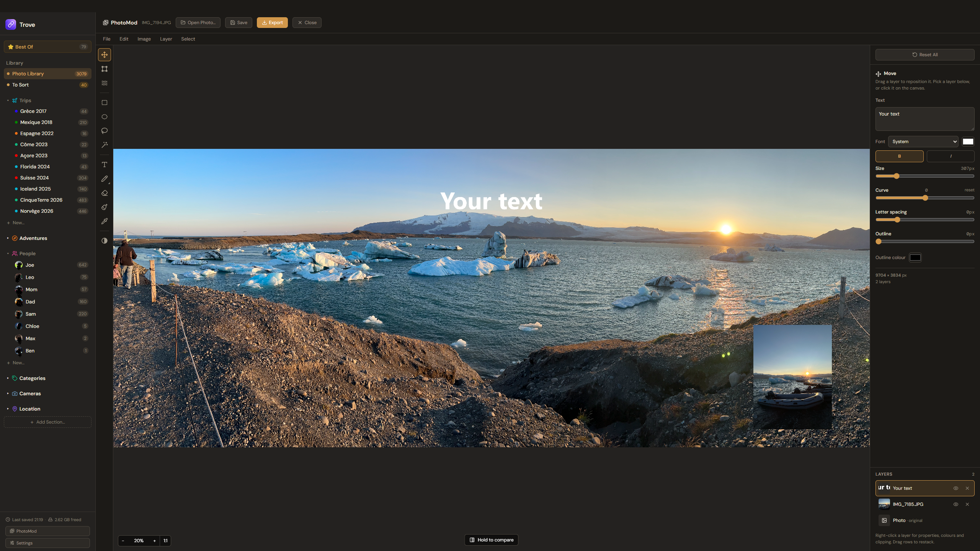This screenshot has width=980, height=551.
Task: Click the 1:1 zoom button
Action: [x=165, y=541]
